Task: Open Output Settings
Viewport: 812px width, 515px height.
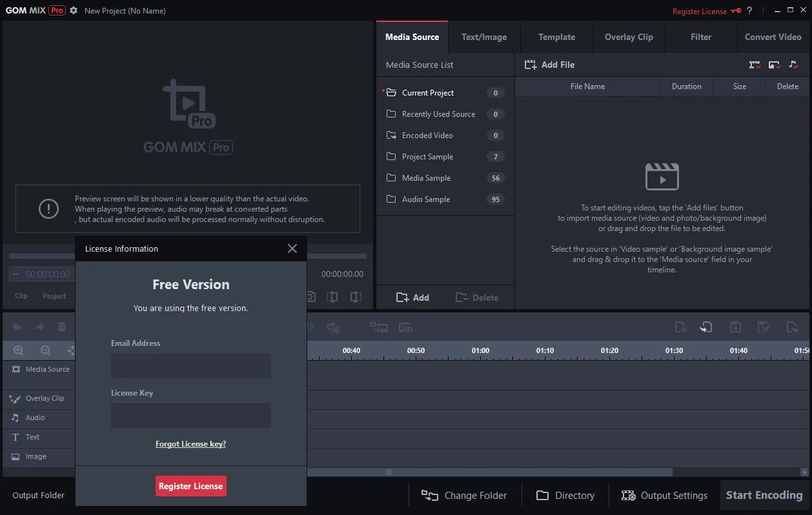Action: click(664, 496)
